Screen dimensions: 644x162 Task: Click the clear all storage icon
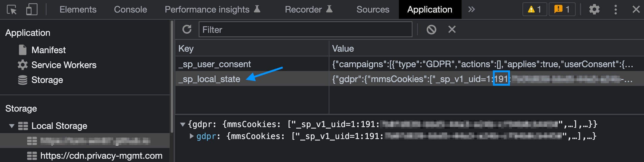coord(431,29)
